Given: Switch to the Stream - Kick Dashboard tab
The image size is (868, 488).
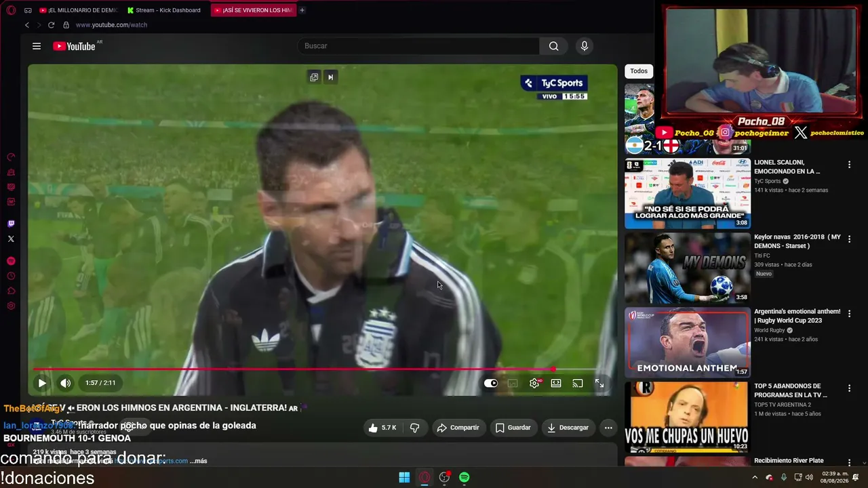Looking at the screenshot, I should 164,10.
